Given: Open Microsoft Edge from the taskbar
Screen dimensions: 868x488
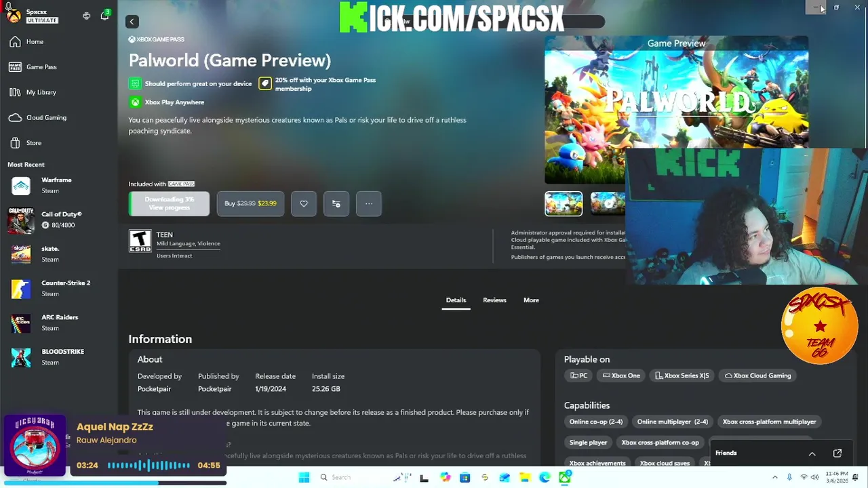Looking at the screenshot, I should tap(545, 478).
